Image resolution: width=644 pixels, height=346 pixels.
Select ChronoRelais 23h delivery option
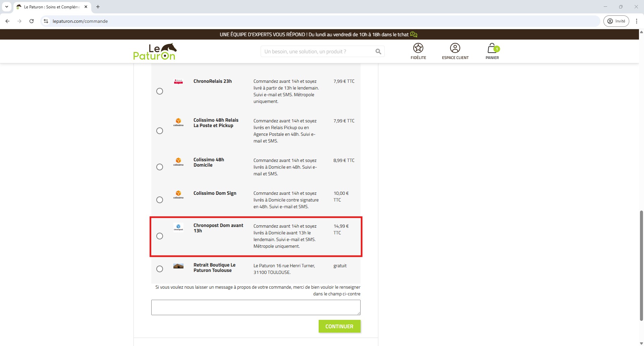160,91
